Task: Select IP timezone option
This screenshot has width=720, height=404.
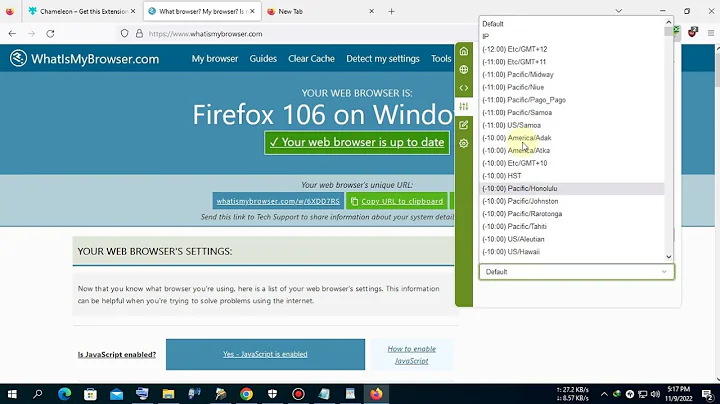Action: point(572,36)
